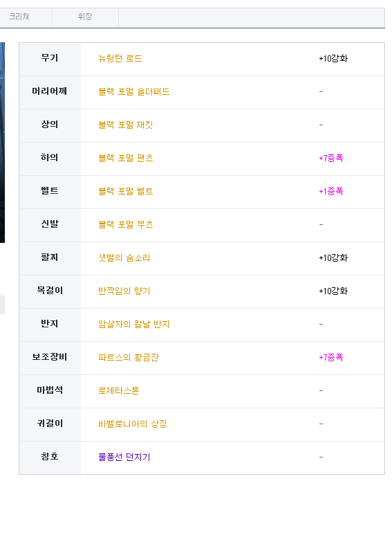Open the 반짝임의 향기 necklace link

124,291
